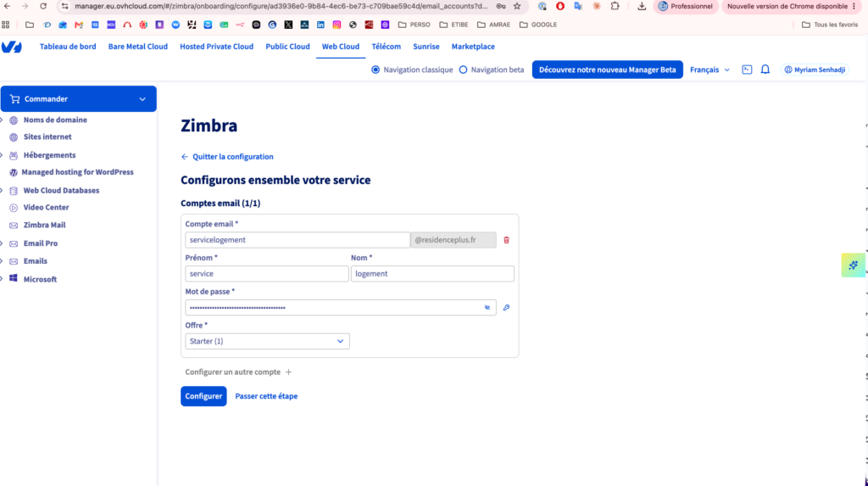Viewport: 868px width, 486px height.
Task: Open Sunrise tab
Action: tap(426, 47)
